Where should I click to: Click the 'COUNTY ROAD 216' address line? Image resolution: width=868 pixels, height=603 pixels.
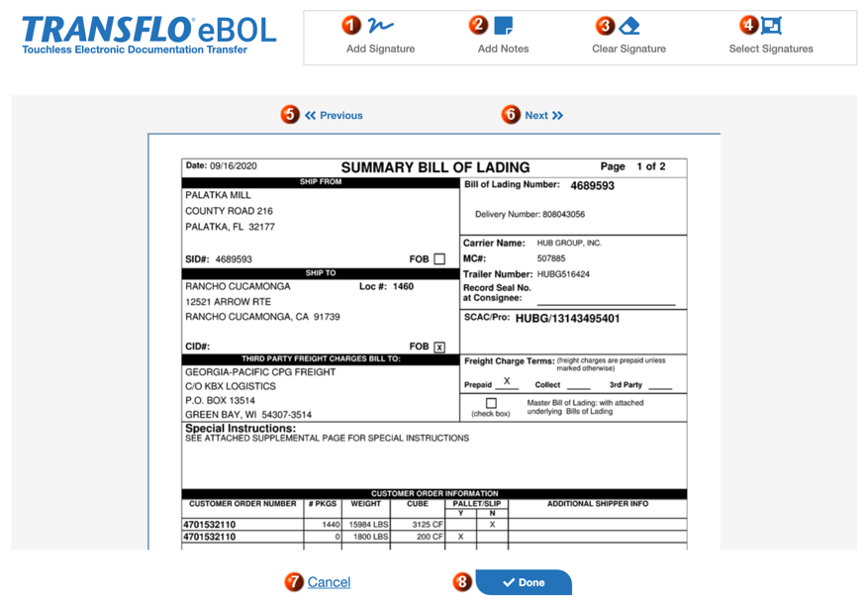[230, 211]
